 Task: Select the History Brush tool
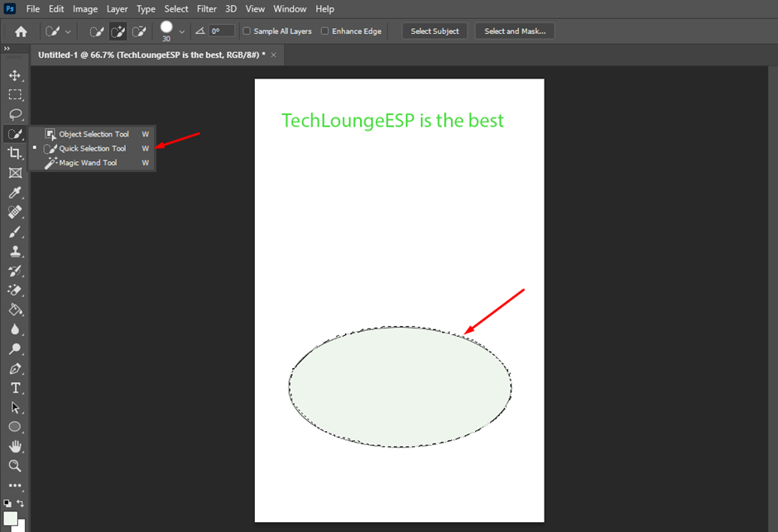(15, 271)
